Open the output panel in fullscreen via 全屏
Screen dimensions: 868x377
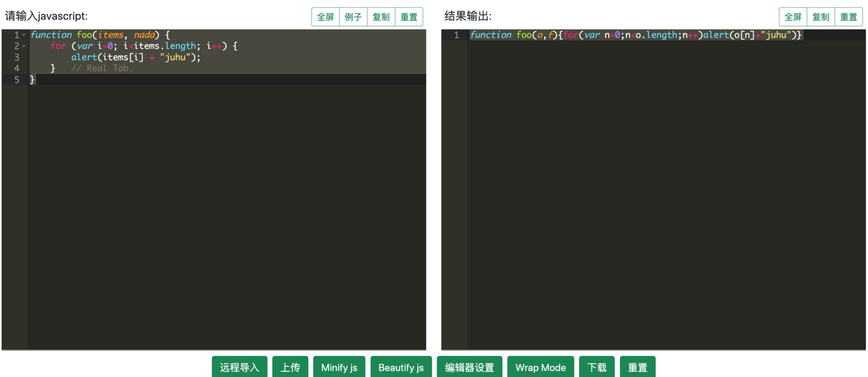793,17
